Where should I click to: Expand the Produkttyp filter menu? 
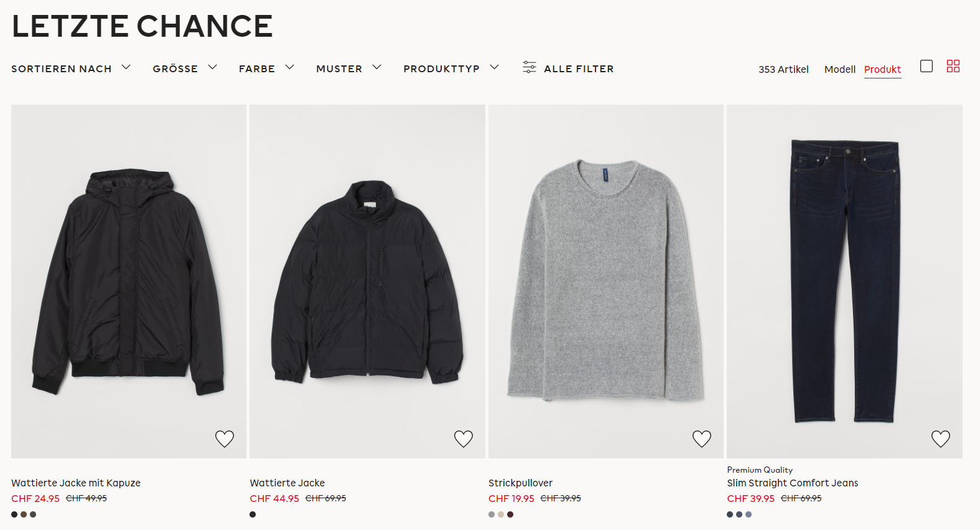451,68
